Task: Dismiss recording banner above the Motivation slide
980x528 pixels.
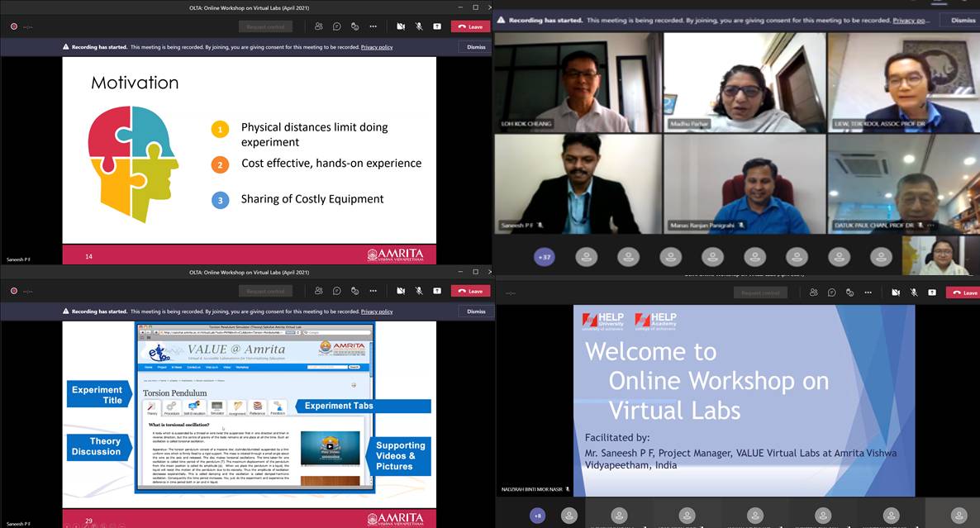Action: click(x=476, y=47)
